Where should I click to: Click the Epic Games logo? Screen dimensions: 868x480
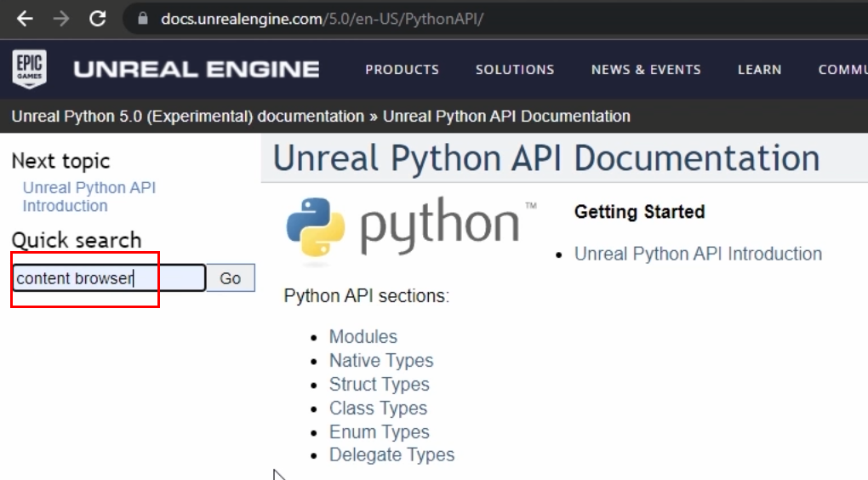click(29, 69)
